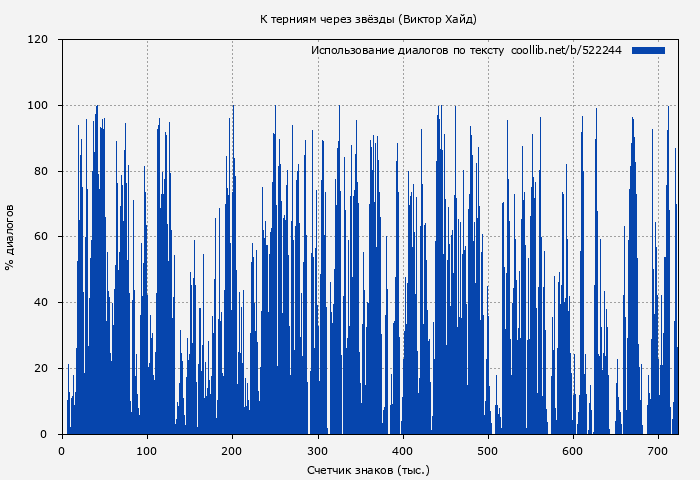
Task: Click the y-axis tick label 0
Action: tap(44, 434)
